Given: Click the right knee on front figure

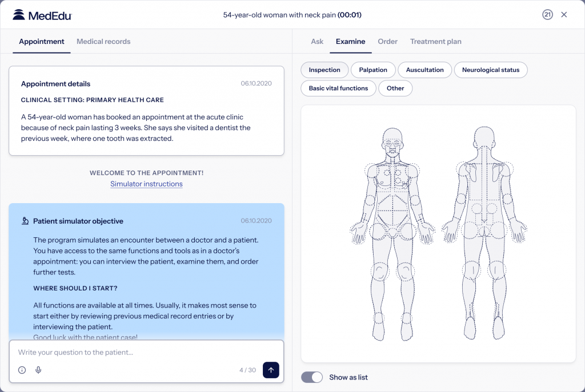Looking at the screenshot, I should click(380, 271).
